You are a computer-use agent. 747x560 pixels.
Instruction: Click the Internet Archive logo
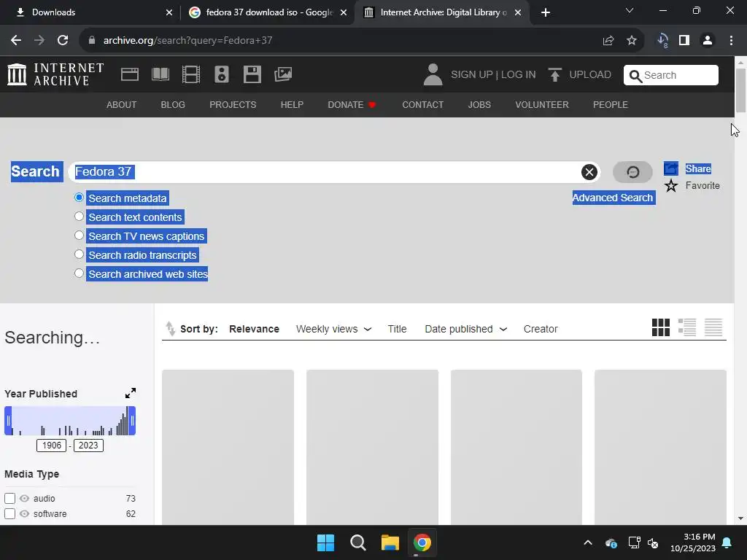[x=55, y=74]
